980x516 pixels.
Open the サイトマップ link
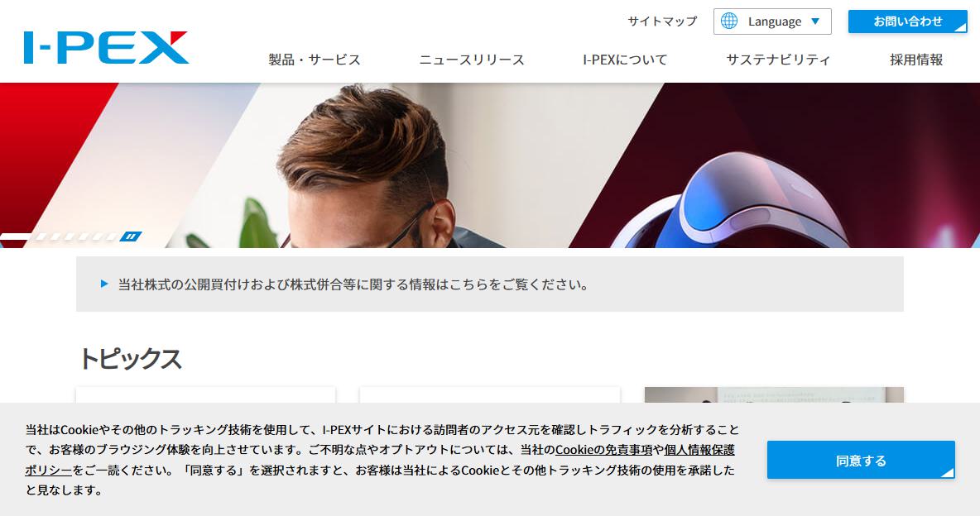pyautogui.click(x=662, y=21)
